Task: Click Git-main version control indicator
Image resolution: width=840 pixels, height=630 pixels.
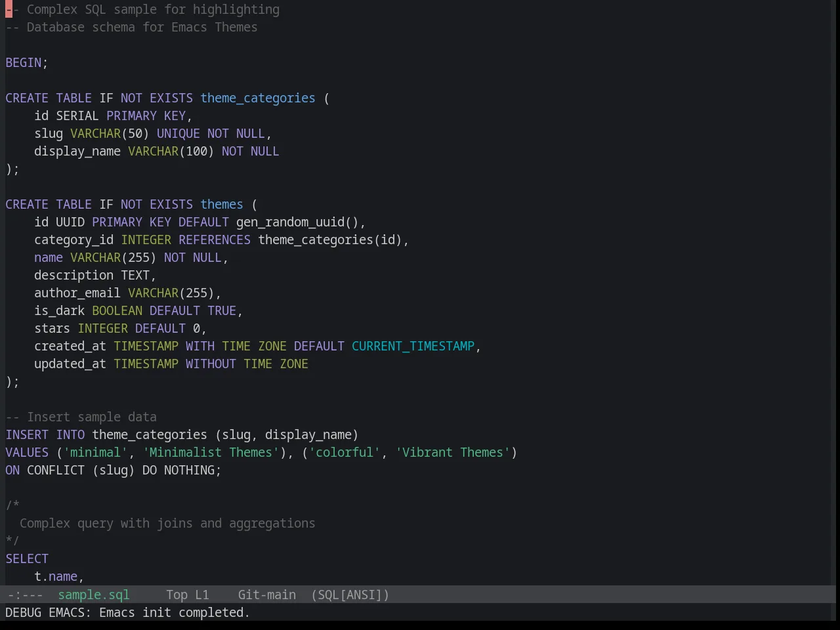Action: [266, 595]
